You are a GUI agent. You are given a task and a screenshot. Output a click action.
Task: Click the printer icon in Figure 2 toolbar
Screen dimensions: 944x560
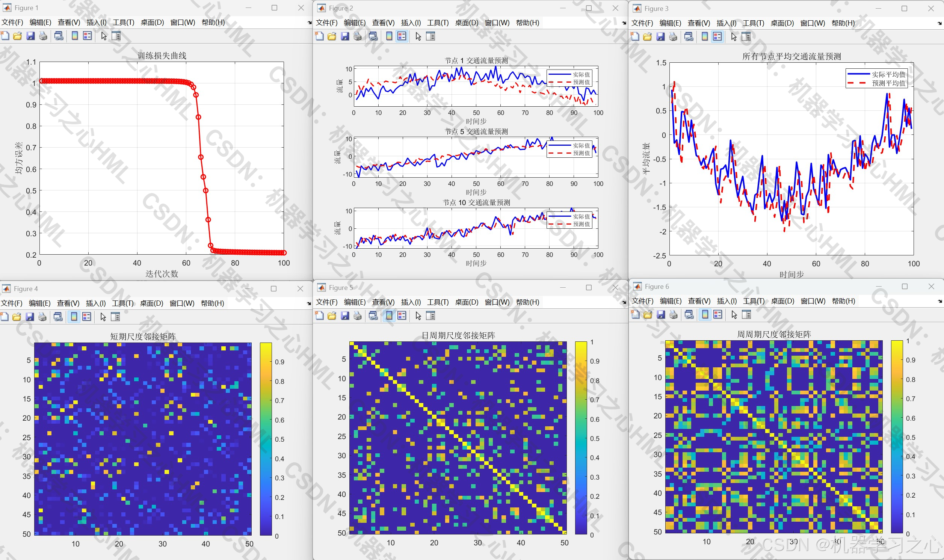(x=357, y=36)
